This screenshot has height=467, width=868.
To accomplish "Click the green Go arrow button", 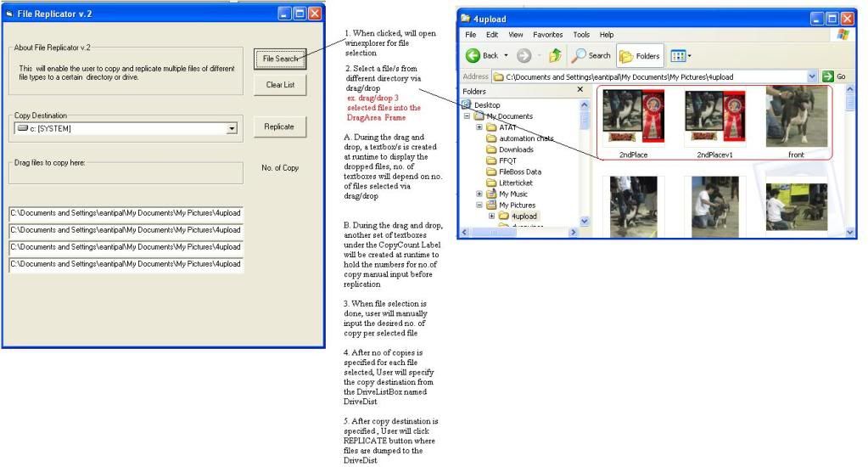I will [828, 76].
